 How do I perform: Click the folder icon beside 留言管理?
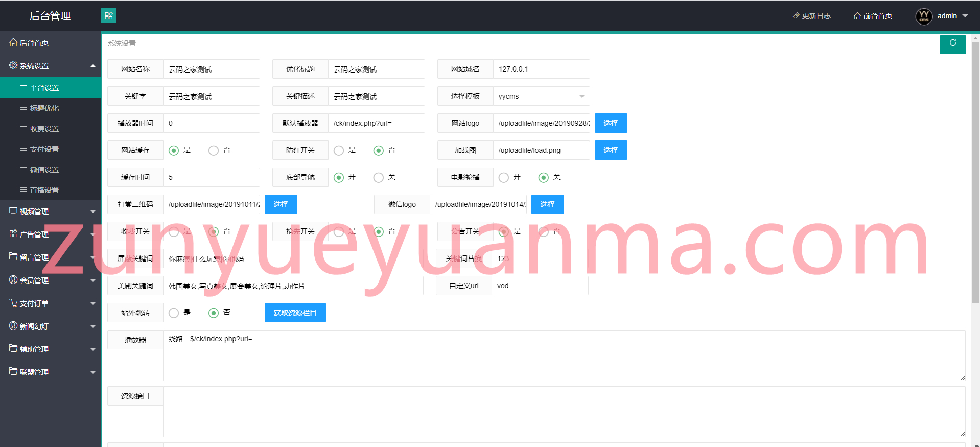(x=13, y=256)
